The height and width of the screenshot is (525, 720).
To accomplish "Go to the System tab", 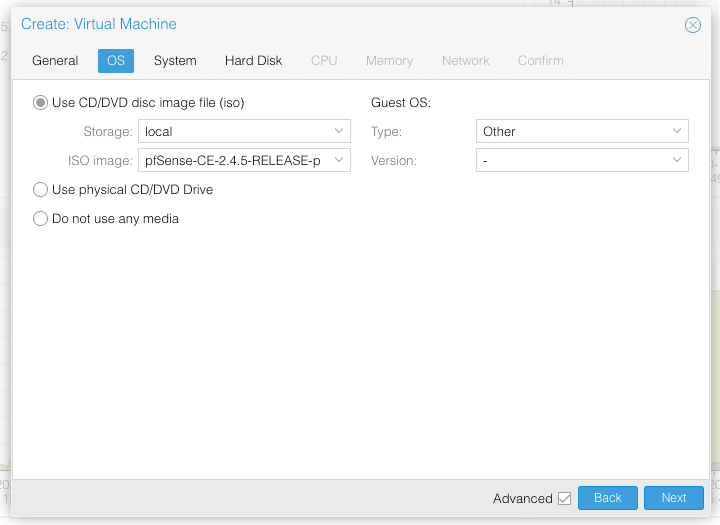I will 175,61.
